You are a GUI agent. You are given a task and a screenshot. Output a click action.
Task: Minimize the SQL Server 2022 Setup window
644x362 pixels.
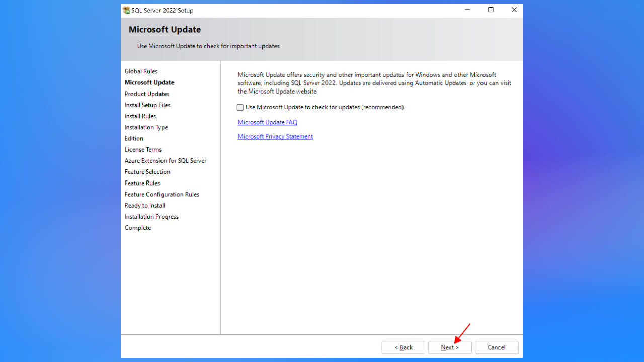[x=467, y=10]
